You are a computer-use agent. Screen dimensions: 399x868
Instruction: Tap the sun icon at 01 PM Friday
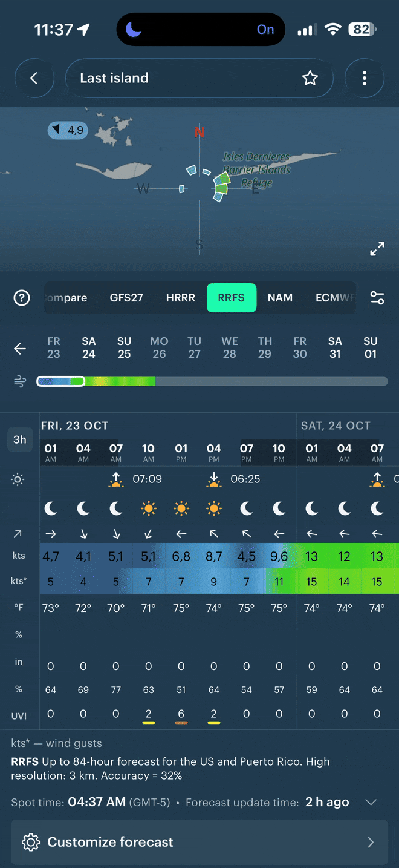click(181, 509)
